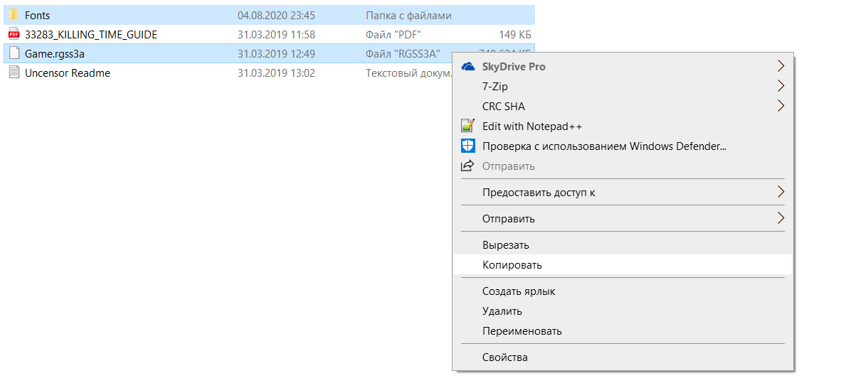Expand the Предоставить доступ к submenu arrow
The height and width of the screenshot is (388, 868).
pyautogui.click(x=780, y=192)
